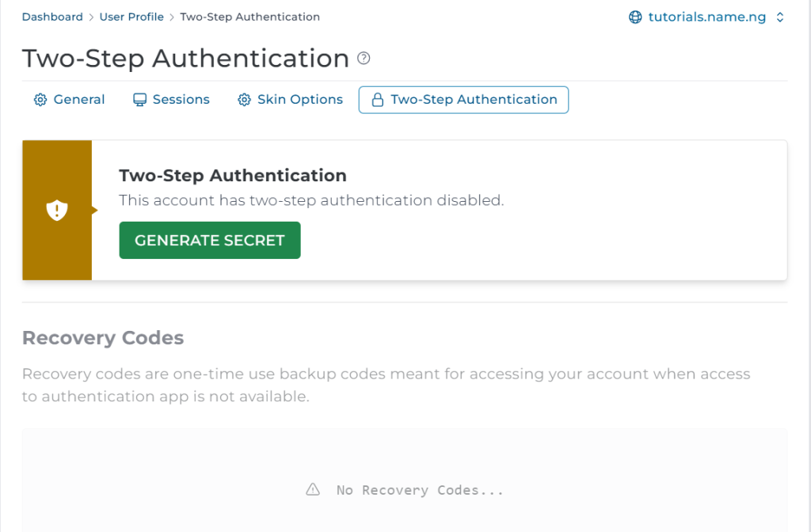Go to the Skin Options tab
Image resolution: width=811 pixels, height=532 pixels.
[291, 100]
